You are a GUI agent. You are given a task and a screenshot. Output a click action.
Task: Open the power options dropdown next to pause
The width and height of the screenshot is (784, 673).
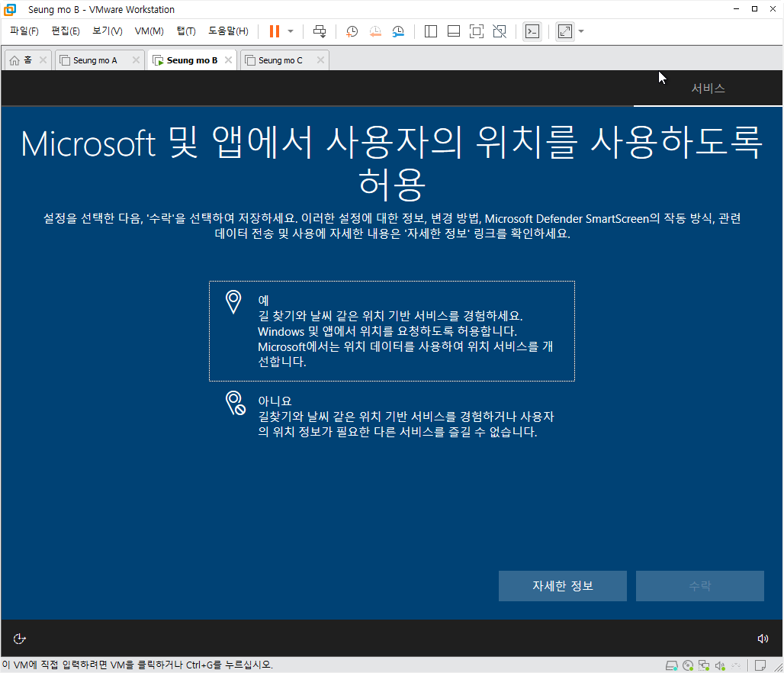point(291,31)
